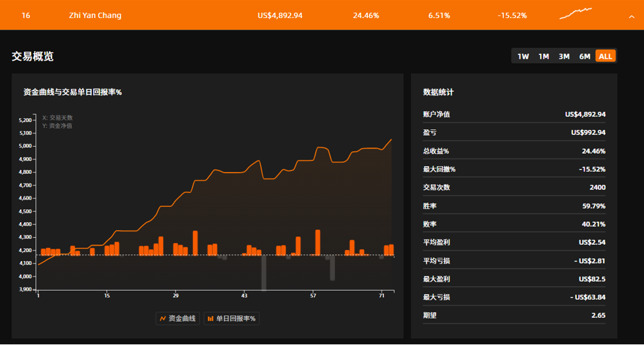Choose the 3M time range
Viewport: 644px width, 345px height.
(x=564, y=56)
